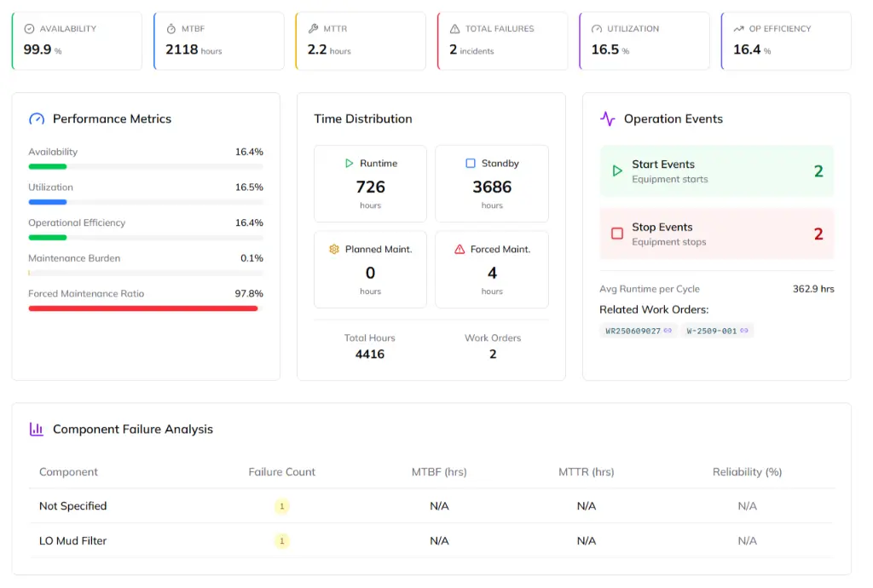Click the Availability 99.9% summary card
873x588 pixels.
(77, 41)
